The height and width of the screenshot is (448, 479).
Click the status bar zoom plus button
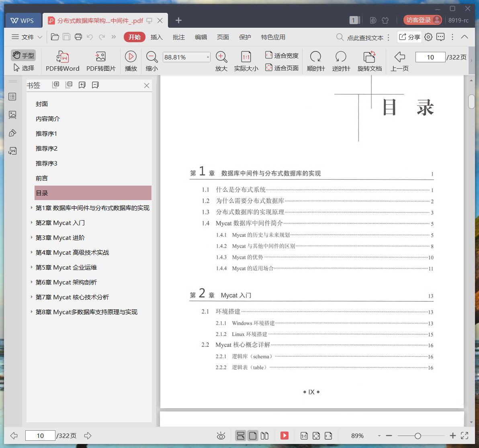[453, 436]
